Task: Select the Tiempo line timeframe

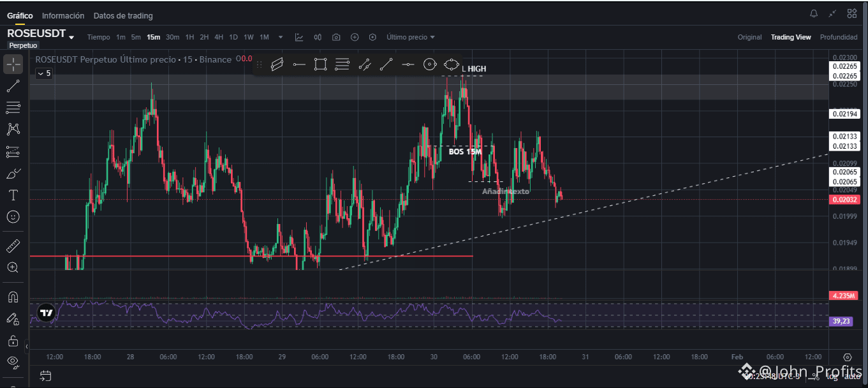Action: tap(99, 37)
